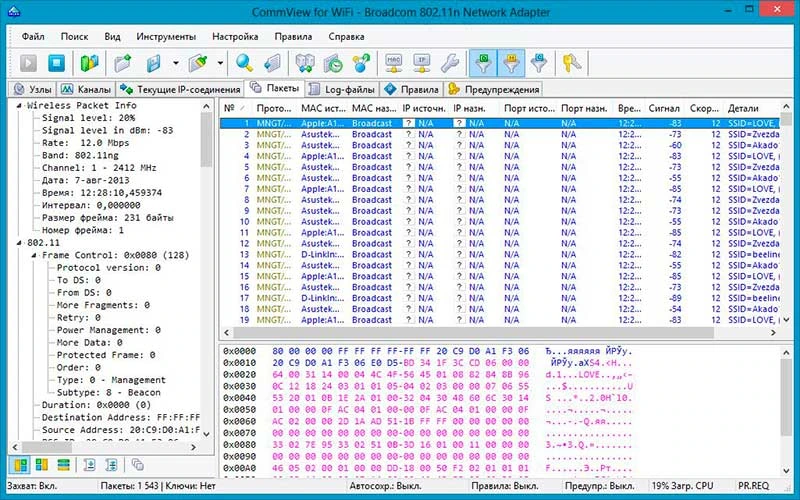Open the dropdown arrow beside the brush icon
Viewport: 800px width, 500px height.
point(220,63)
